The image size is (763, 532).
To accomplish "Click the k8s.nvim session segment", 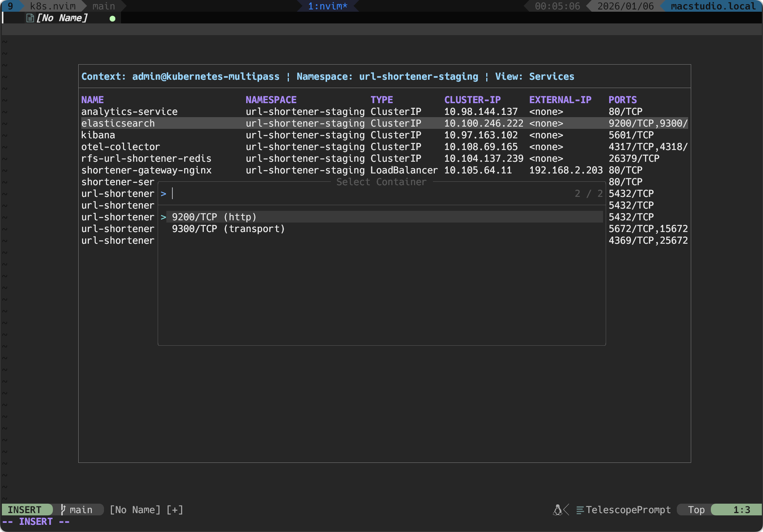I will 52,6.
